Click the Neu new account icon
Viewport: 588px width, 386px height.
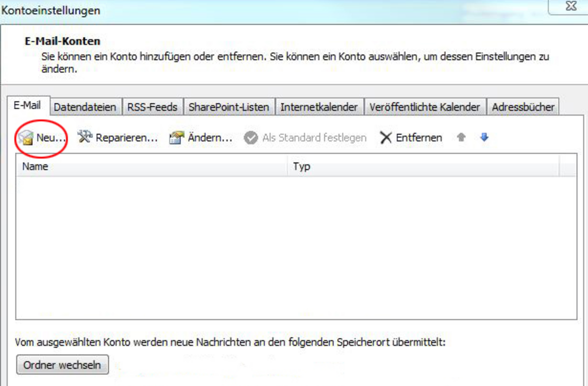26,138
